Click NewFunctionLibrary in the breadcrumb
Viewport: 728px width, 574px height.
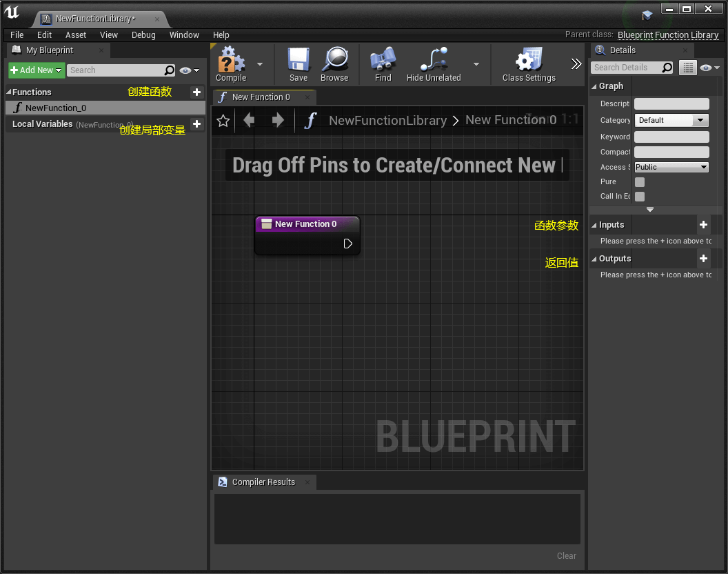click(387, 120)
